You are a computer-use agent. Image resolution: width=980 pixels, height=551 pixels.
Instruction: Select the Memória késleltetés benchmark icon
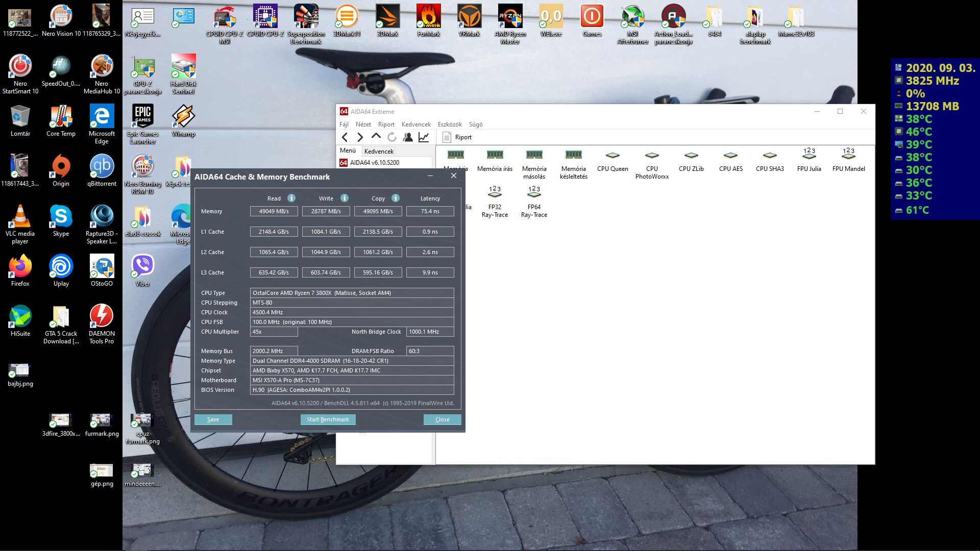click(x=573, y=164)
